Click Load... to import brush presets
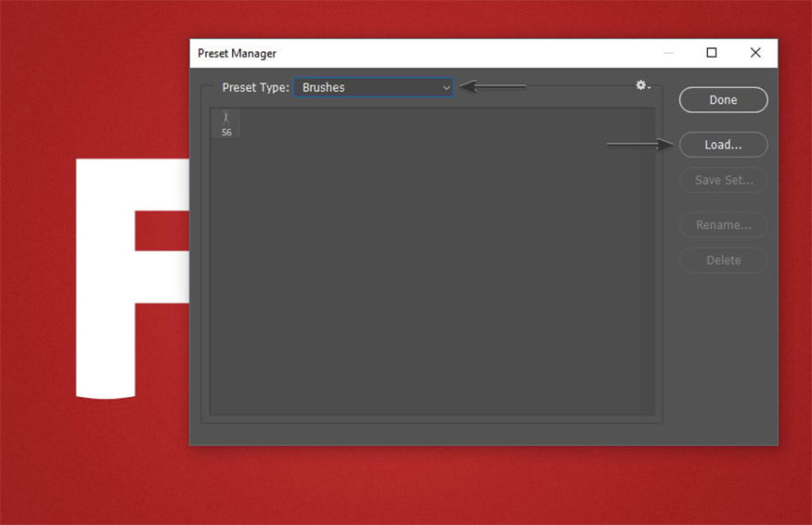The image size is (812, 525). (x=723, y=145)
